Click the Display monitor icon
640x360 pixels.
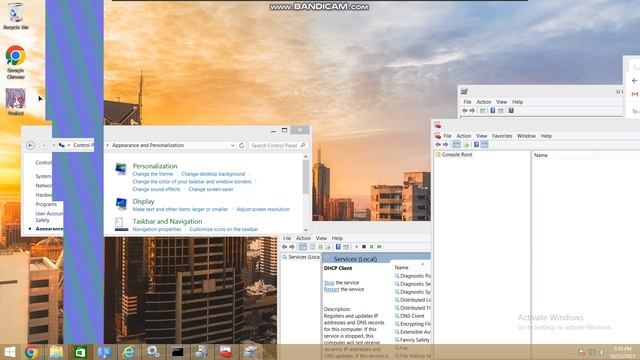121,203
